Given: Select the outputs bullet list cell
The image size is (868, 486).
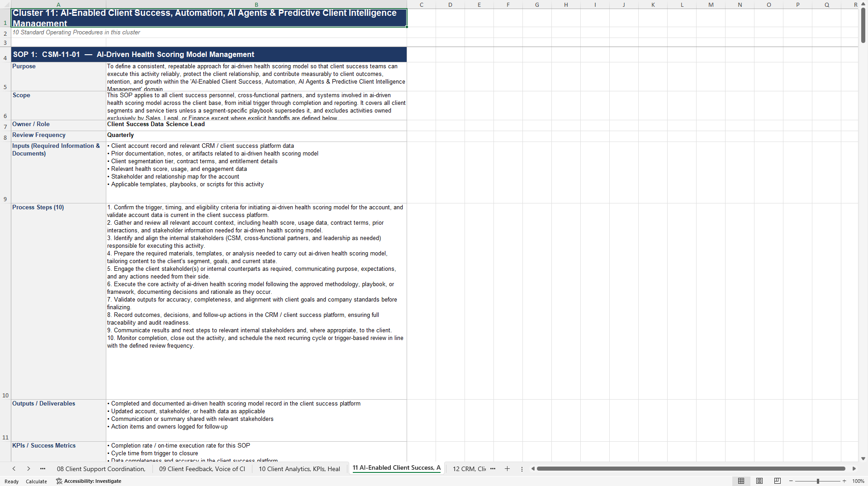Looking at the screenshot, I should coord(256,420).
